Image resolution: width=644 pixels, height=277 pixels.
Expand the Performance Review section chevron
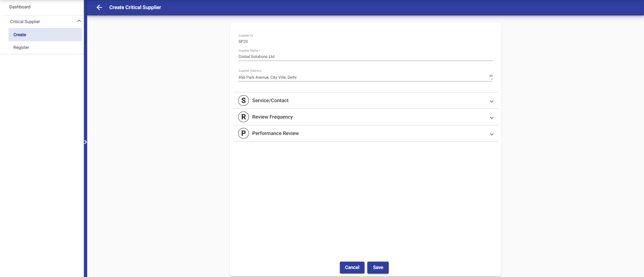coord(491,134)
